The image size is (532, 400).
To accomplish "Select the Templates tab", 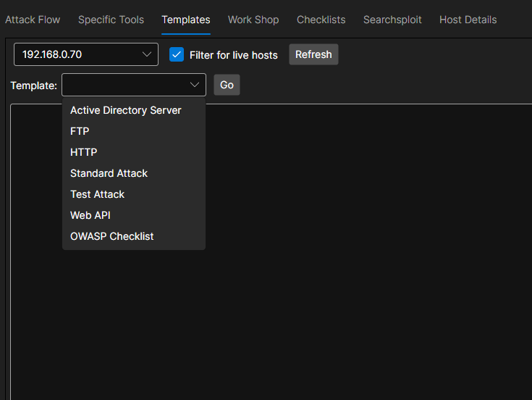I will pyautogui.click(x=186, y=20).
